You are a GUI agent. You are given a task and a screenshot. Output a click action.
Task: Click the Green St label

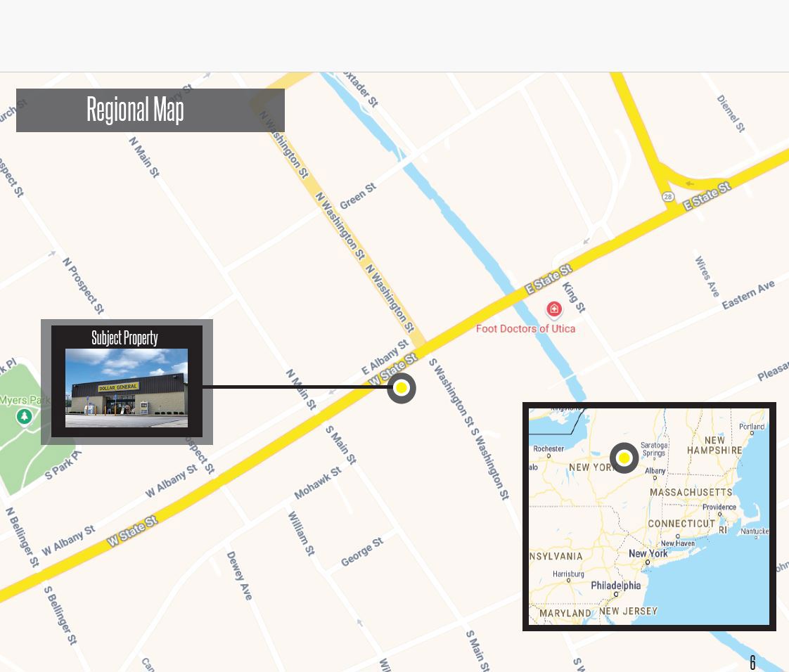[358, 196]
